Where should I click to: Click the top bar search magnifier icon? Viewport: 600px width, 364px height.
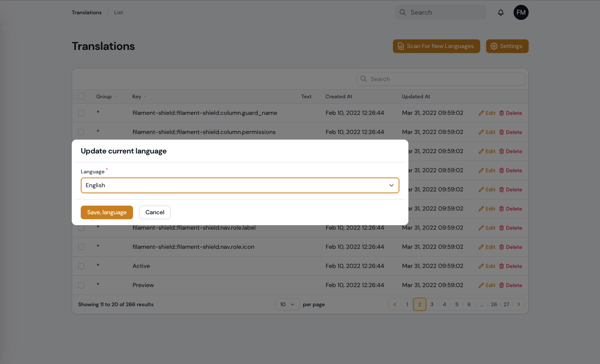402,12
